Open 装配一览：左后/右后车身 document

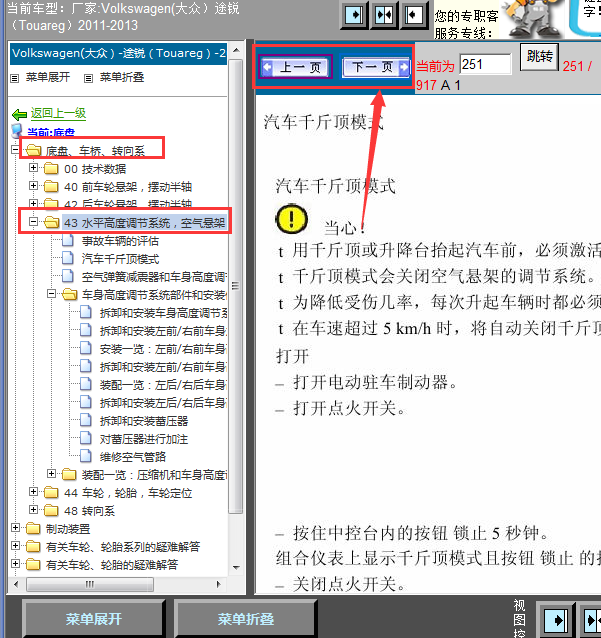(x=163, y=385)
